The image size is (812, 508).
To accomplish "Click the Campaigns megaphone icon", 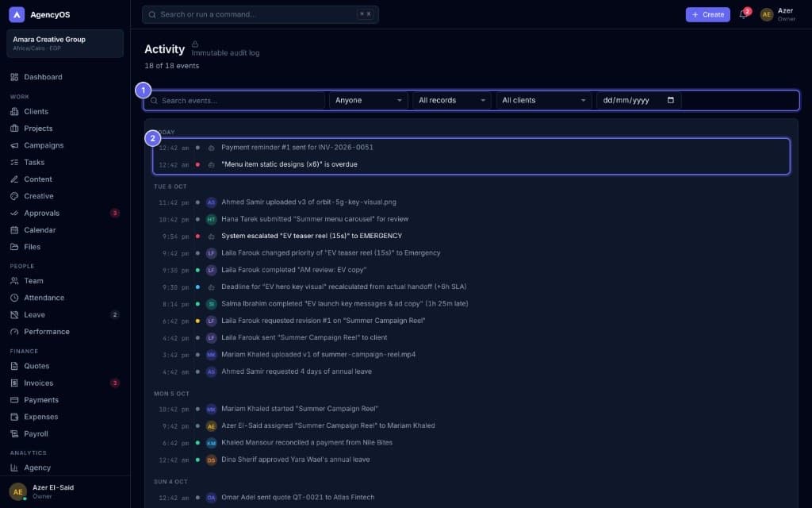I will click(x=14, y=146).
